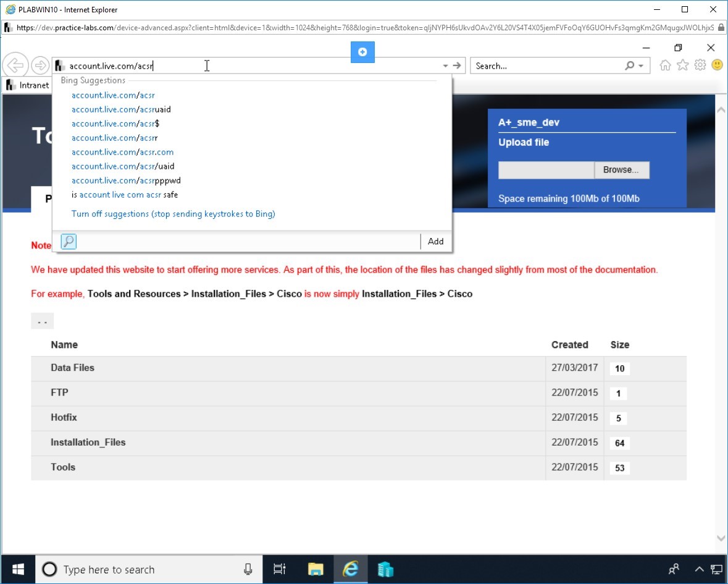Select suggestion account.live.com/acsrpppwd
The width and height of the screenshot is (728, 584).
click(x=126, y=180)
